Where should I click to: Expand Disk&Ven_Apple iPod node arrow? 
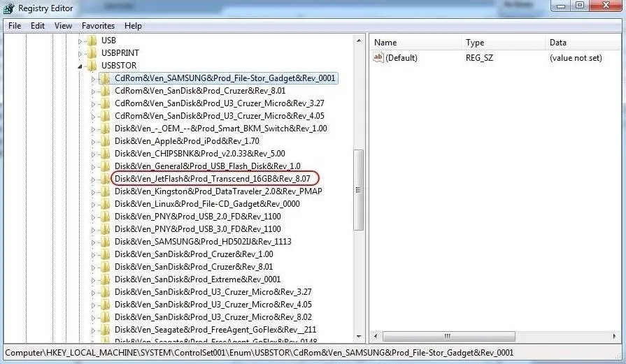click(93, 142)
